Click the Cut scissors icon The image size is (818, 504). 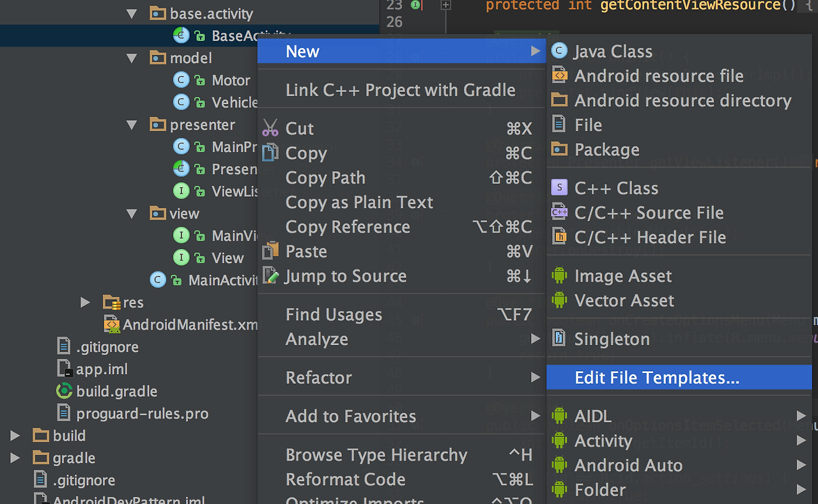tap(270, 128)
